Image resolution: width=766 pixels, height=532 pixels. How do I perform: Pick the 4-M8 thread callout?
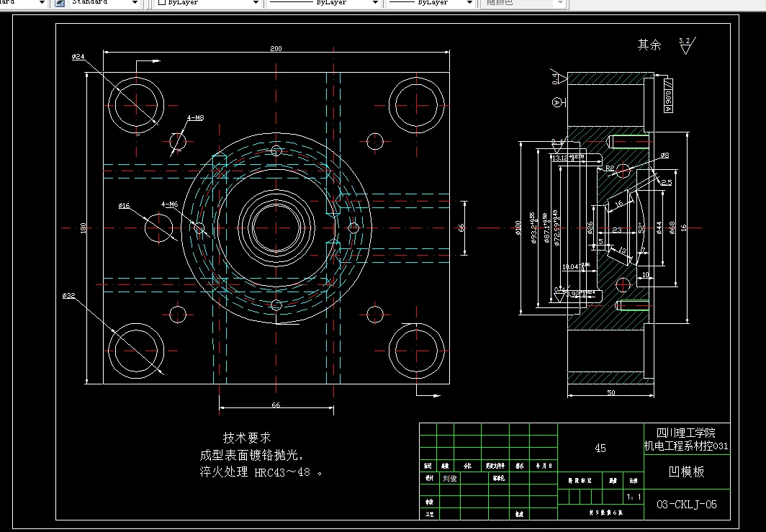(x=195, y=118)
